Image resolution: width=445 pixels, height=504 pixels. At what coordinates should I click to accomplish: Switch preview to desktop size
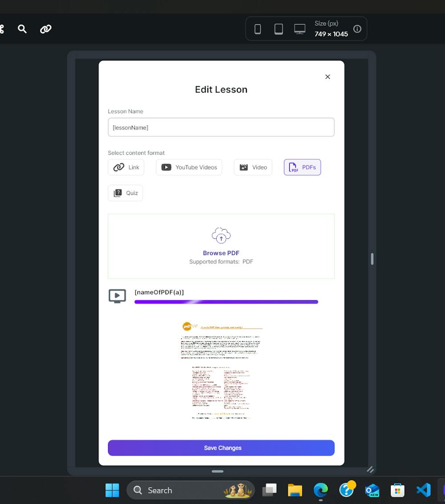coord(299,29)
